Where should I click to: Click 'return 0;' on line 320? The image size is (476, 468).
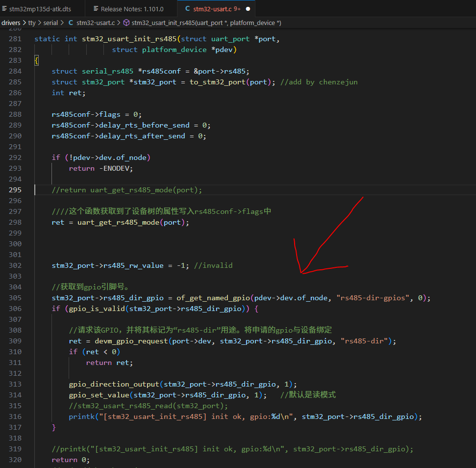pyautogui.click(x=71, y=460)
